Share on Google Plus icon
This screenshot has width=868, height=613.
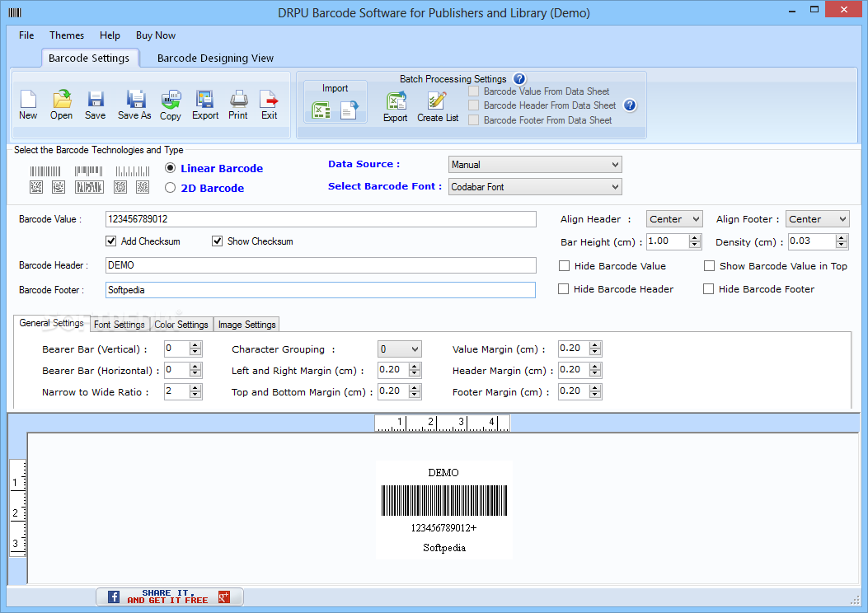[224, 597]
